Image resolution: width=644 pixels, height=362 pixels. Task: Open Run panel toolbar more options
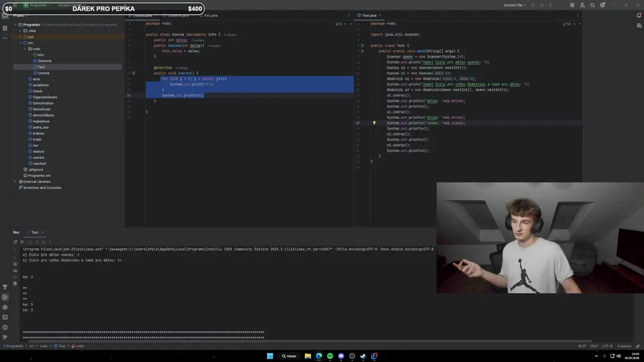(49, 242)
